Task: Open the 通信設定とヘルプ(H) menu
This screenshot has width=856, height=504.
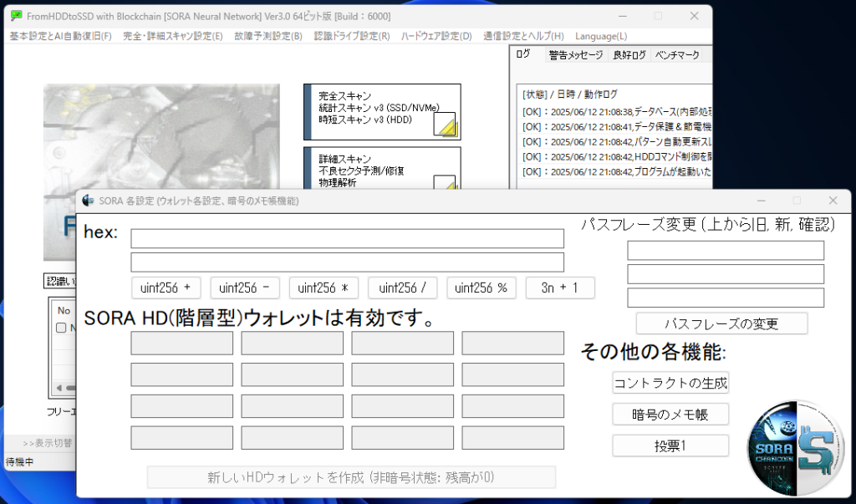Action: pos(523,36)
